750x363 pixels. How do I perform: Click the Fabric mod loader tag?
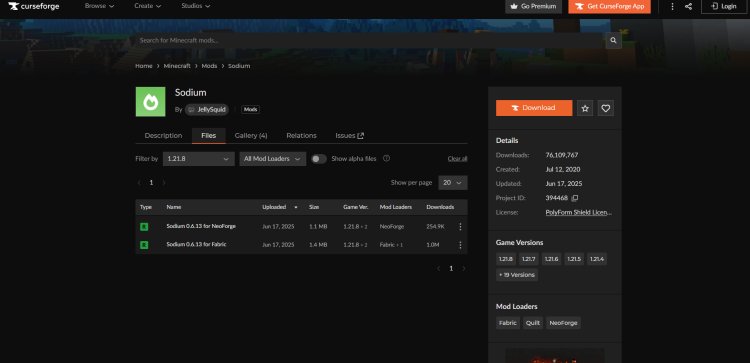tap(507, 323)
